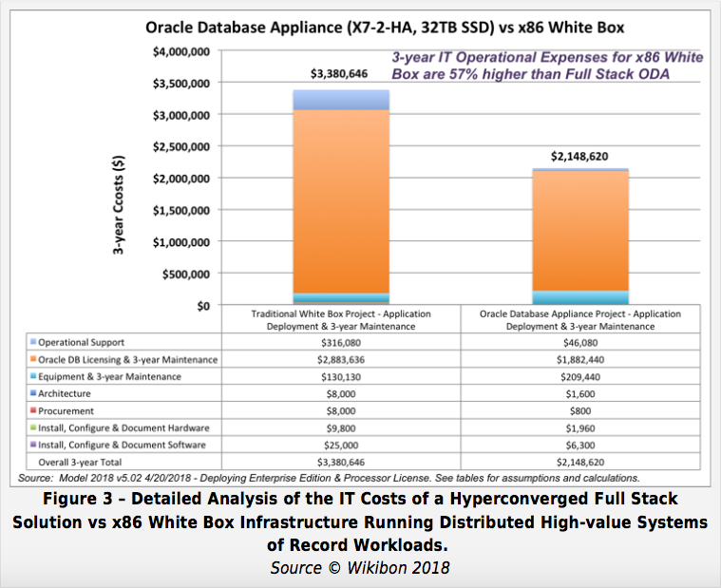Click the 'Traditional White Box Project' column header
The width and height of the screenshot is (721, 588).
[341, 320]
